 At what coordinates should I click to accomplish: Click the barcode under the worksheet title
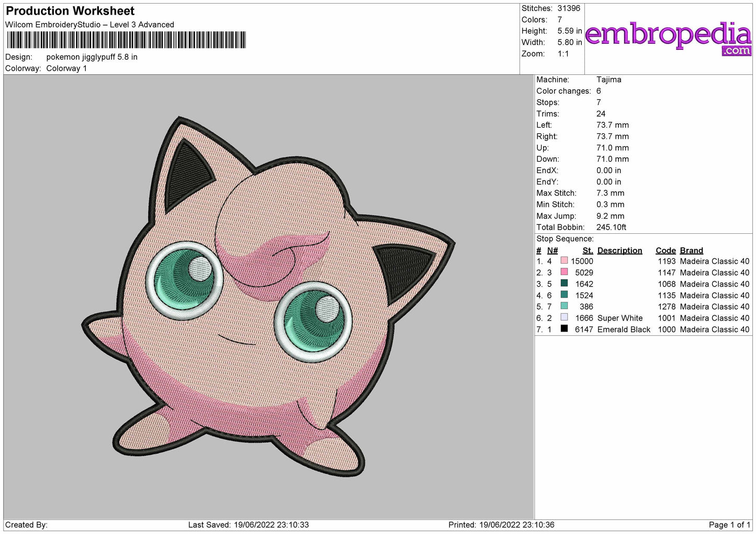coord(126,40)
